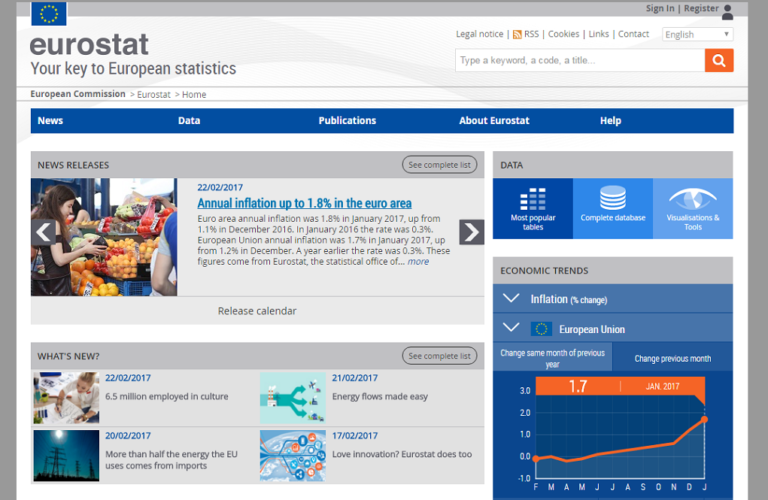The image size is (768, 500).
Task: Open the Release calendar link
Action: 257,311
